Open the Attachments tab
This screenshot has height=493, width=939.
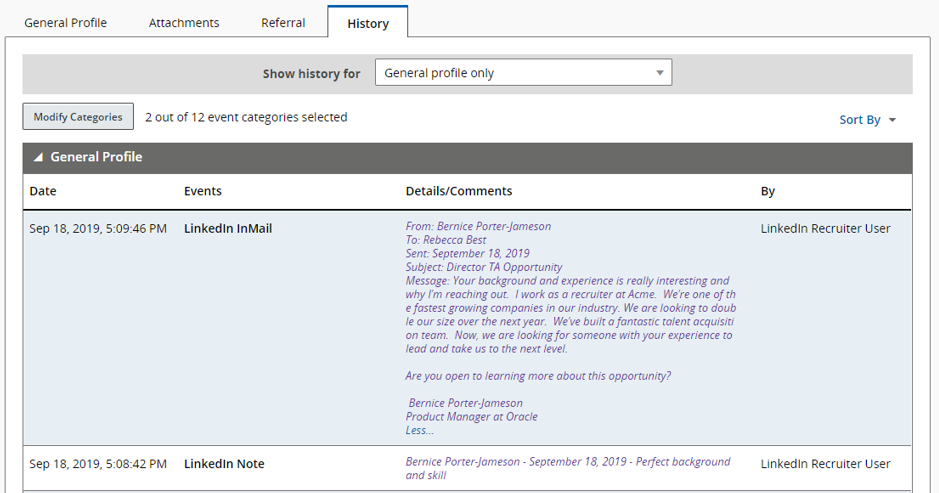184,22
